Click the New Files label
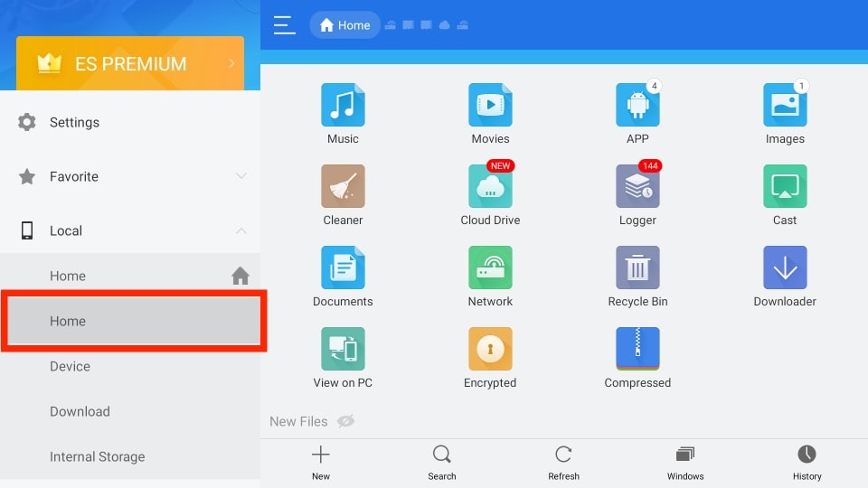This screenshot has width=868, height=488. click(x=298, y=422)
